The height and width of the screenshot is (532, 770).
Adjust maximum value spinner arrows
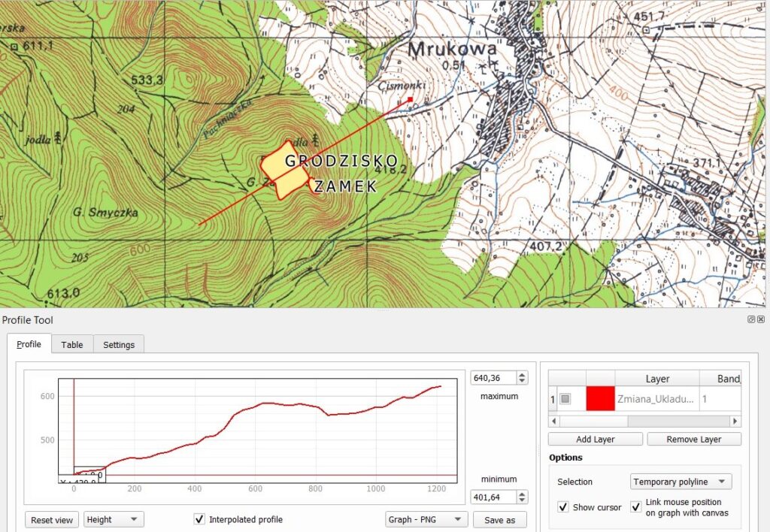(523, 378)
